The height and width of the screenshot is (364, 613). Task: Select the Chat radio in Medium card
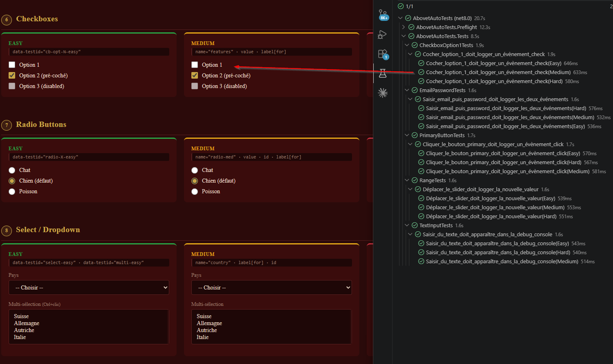point(195,170)
